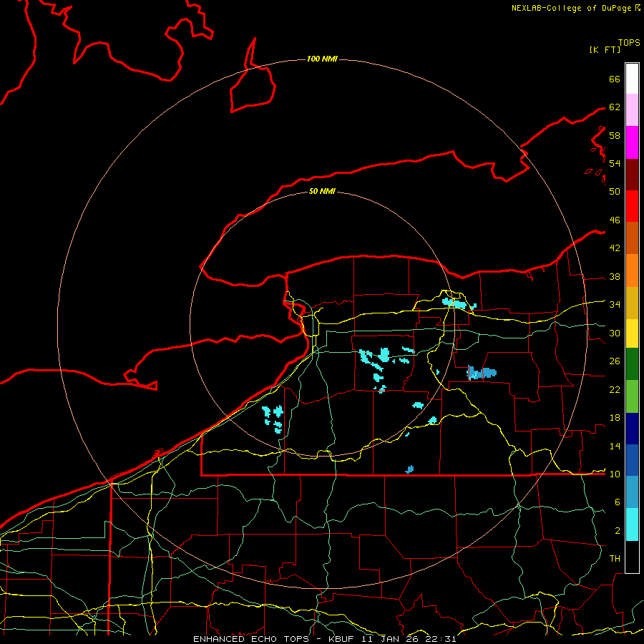The height and width of the screenshot is (644, 644).
Task: Click scale value 18
Action: coord(615,418)
